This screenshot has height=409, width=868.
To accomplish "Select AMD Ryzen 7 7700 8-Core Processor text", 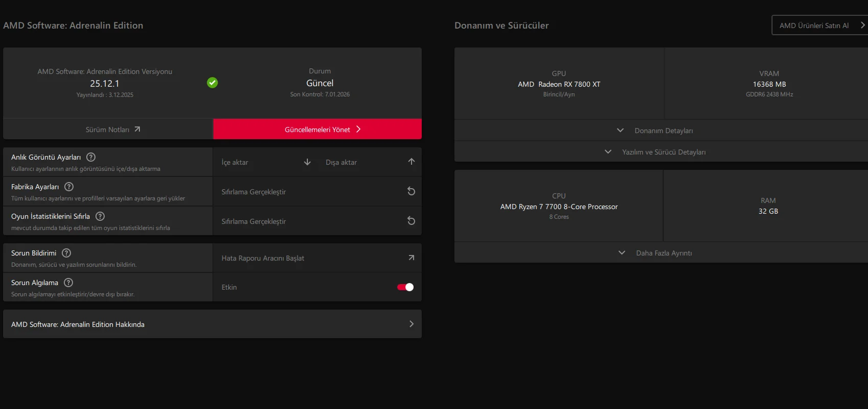I will [x=559, y=207].
